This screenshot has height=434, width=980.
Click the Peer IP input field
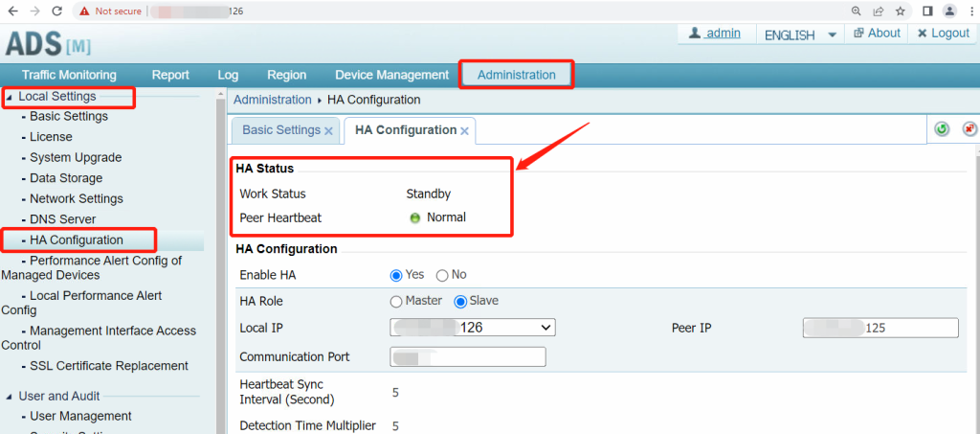click(880, 328)
